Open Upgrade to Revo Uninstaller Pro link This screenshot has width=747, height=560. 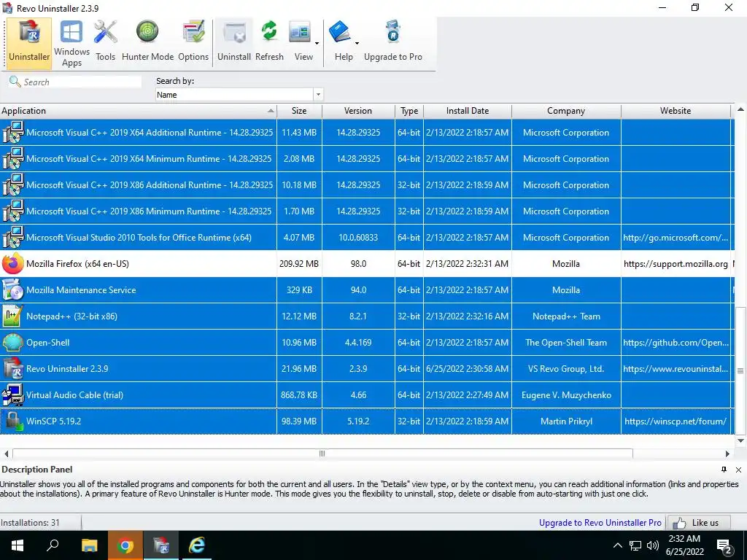pos(600,522)
